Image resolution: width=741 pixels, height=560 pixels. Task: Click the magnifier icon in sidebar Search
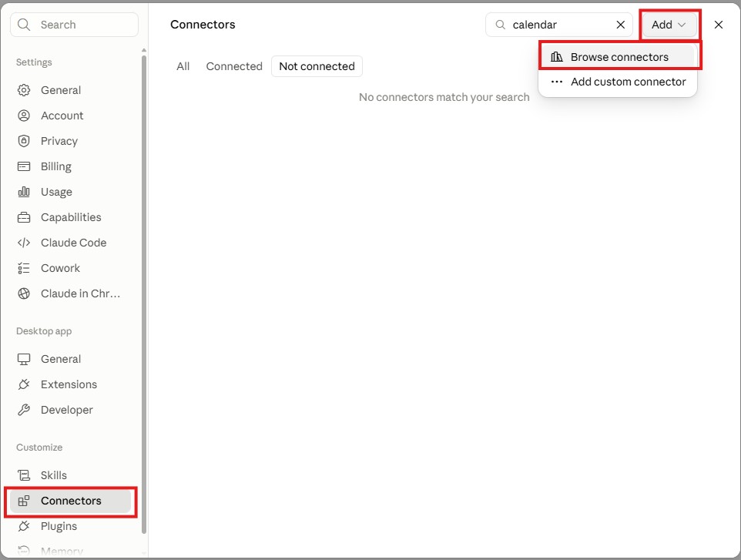point(24,25)
